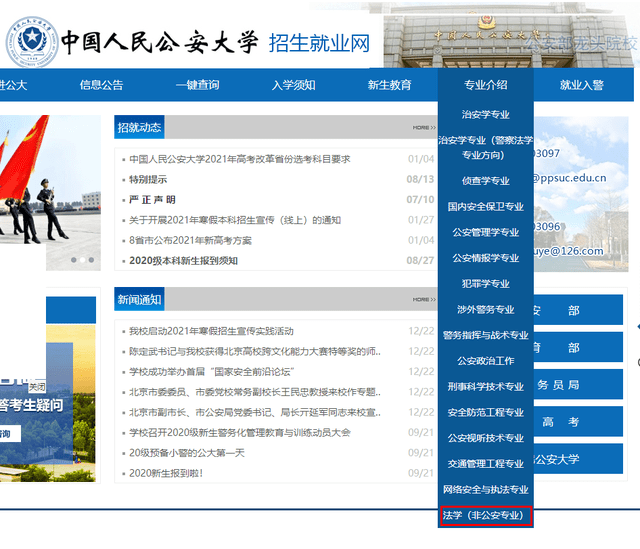640x549 pixels.
Task: Open 2020级本科新生报到须知 article
Action: [183, 261]
